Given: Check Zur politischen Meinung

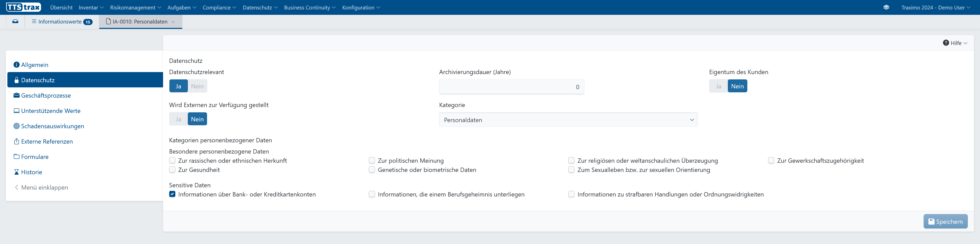Looking at the screenshot, I should point(372,160).
